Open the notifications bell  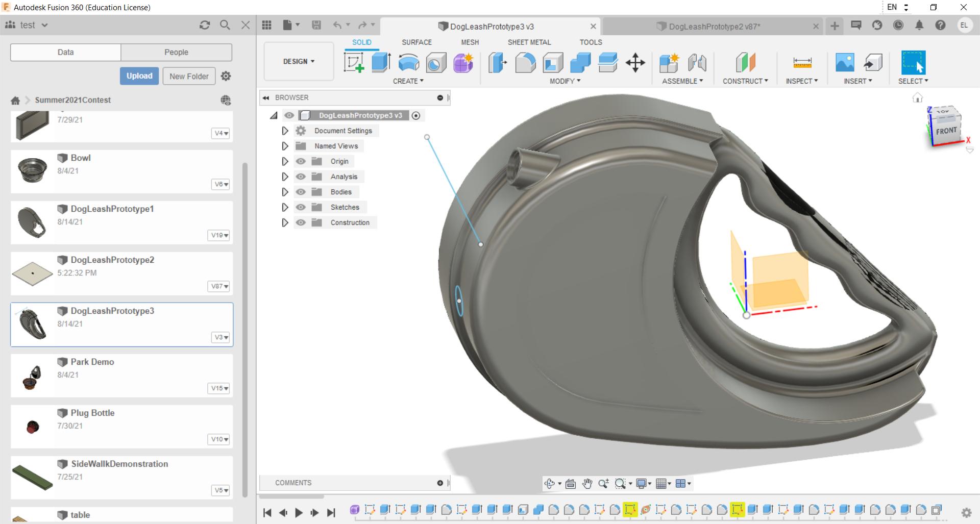pos(919,25)
